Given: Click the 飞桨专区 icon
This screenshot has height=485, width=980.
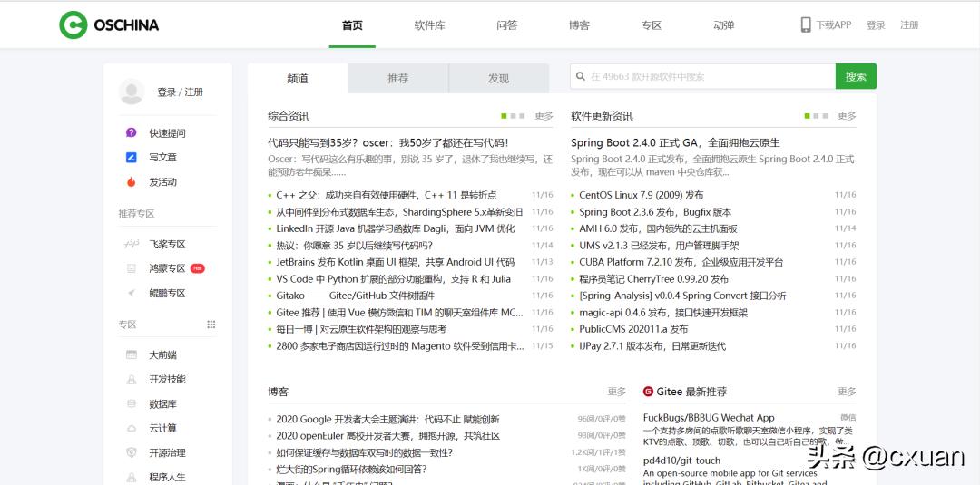Looking at the screenshot, I should click(132, 244).
